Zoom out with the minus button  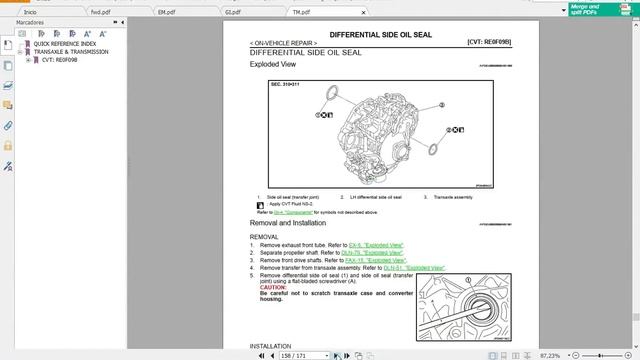(576, 356)
